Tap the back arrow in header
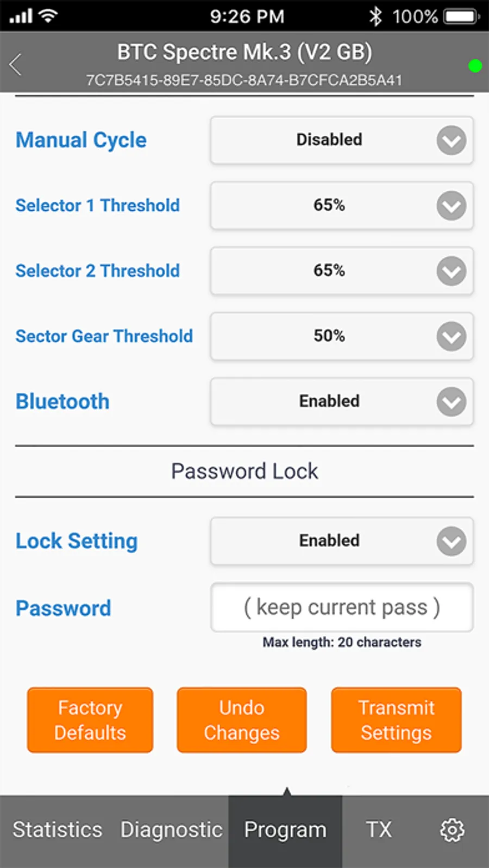The height and width of the screenshot is (868, 489). [16, 65]
